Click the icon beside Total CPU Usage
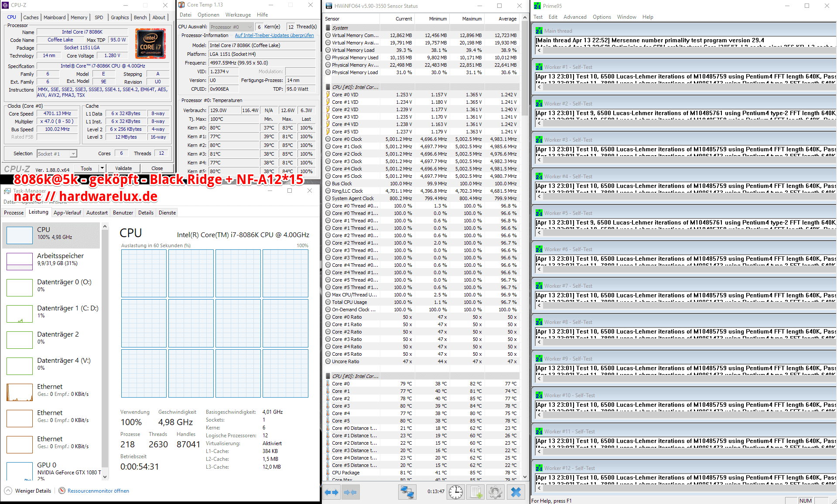Screen dimensions: 837x504 (328, 302)
